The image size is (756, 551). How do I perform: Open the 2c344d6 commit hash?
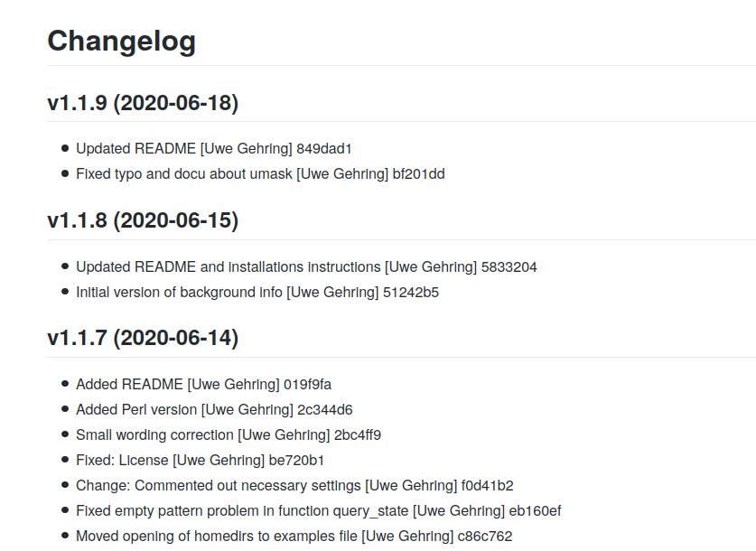tap(323, 409)
